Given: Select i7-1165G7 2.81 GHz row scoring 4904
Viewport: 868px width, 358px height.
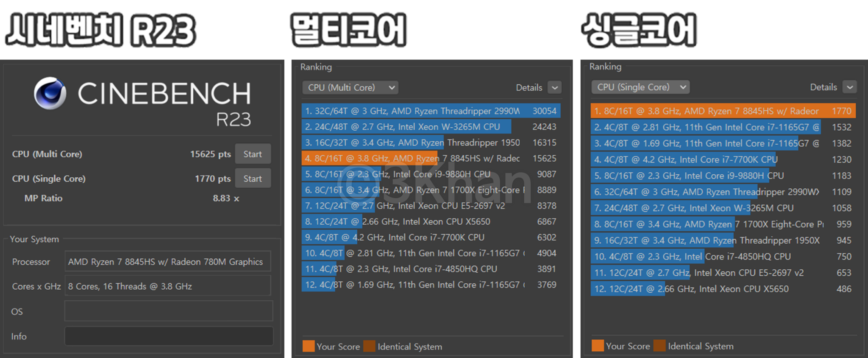Looking at the screenshot, I should tap(431, 253).
